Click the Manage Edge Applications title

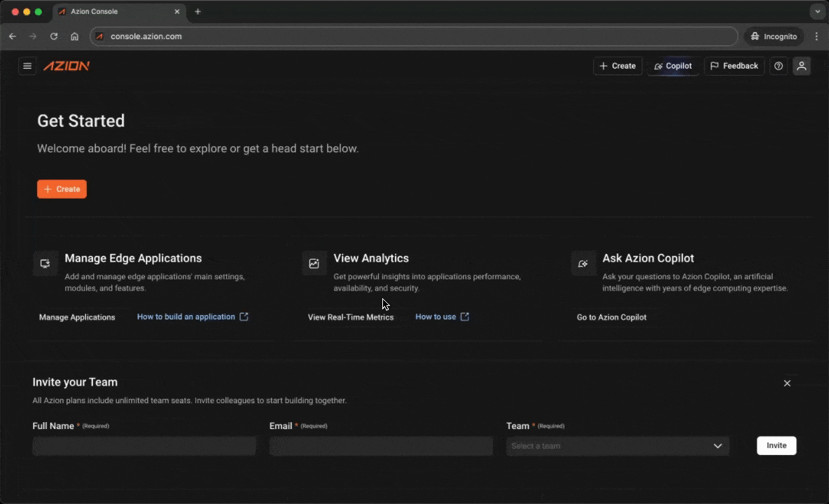tap(133, 258)
